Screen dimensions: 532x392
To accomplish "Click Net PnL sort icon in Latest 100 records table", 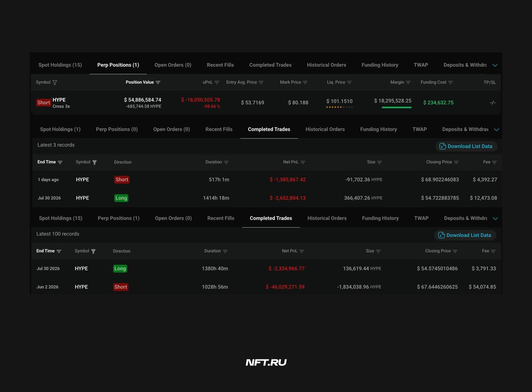I will [x=301, y=251].
